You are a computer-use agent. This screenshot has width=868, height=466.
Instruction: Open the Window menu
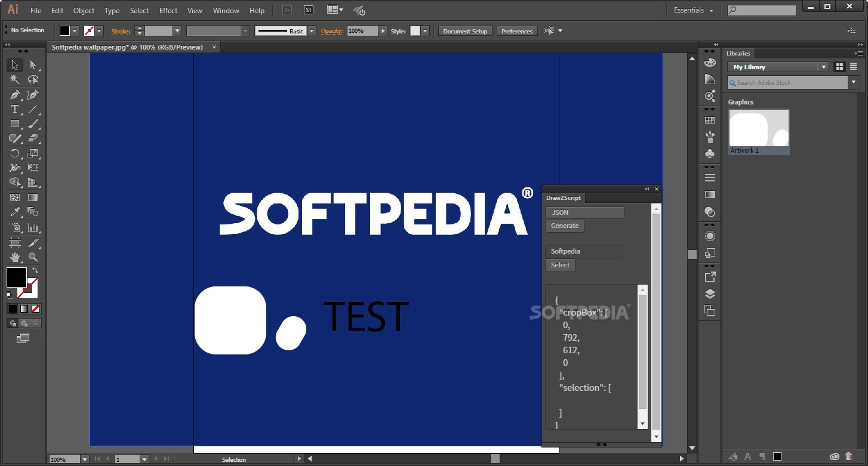coord(226,11)
